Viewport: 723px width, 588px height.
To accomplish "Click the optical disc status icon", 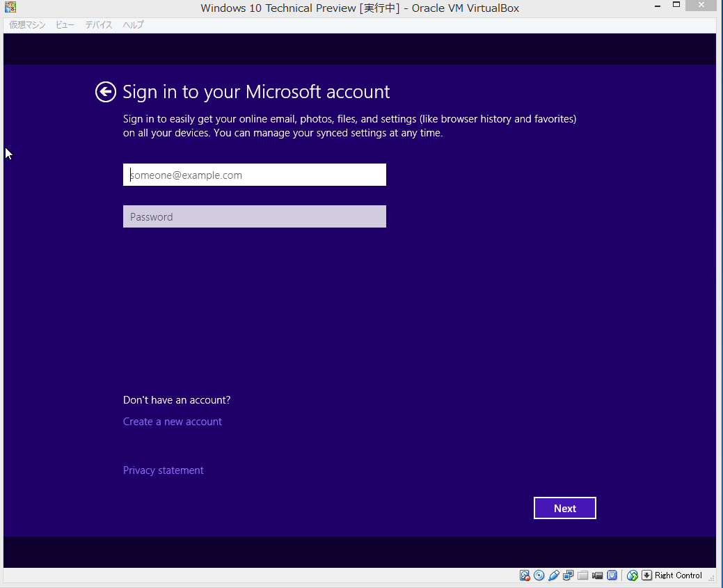I will [539, 575].
